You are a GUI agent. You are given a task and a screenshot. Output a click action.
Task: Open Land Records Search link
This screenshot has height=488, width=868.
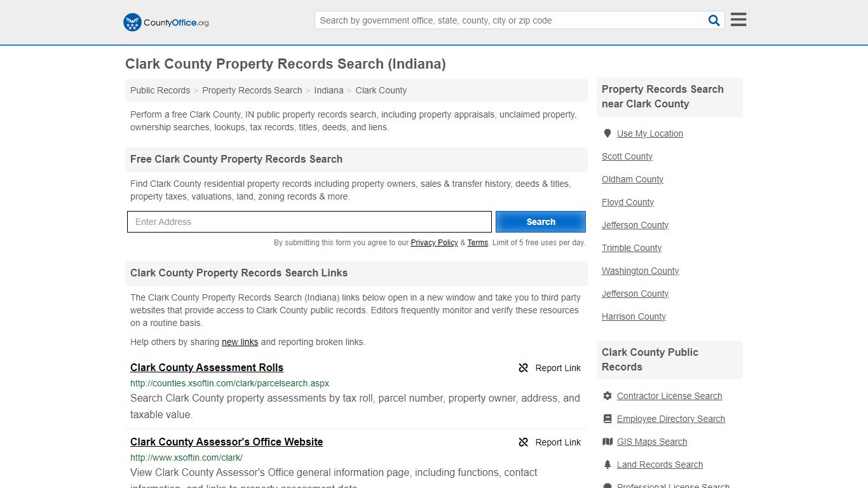pyautogui.click(x=660, y=464)
